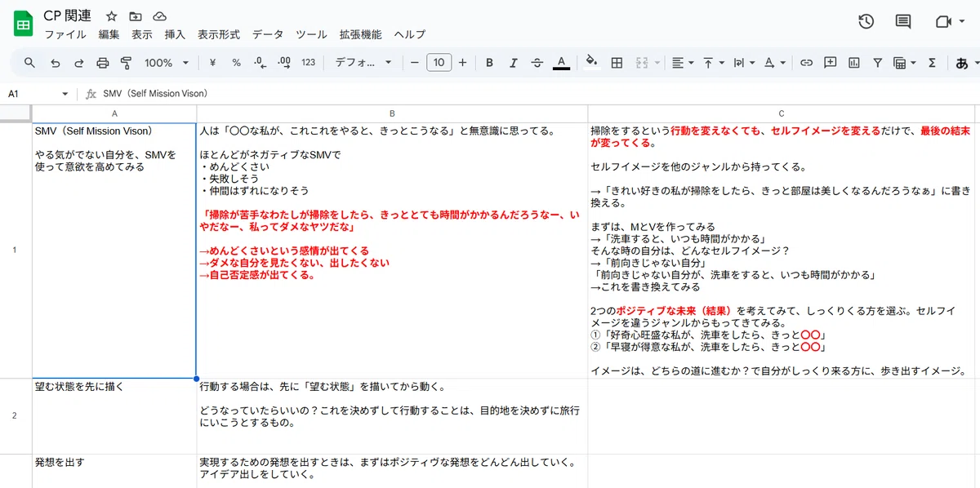
Task: Move document using folder icon
Action: click(x=136, y=16)
